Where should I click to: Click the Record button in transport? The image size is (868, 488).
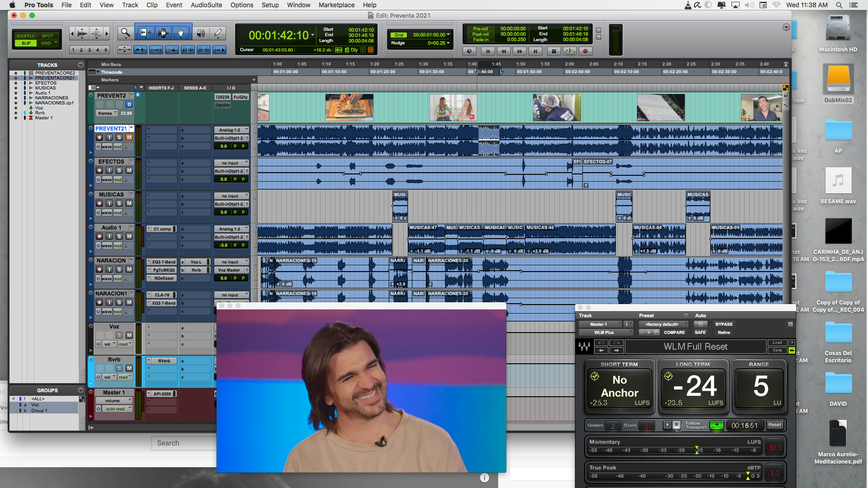(x=585, y=51)
